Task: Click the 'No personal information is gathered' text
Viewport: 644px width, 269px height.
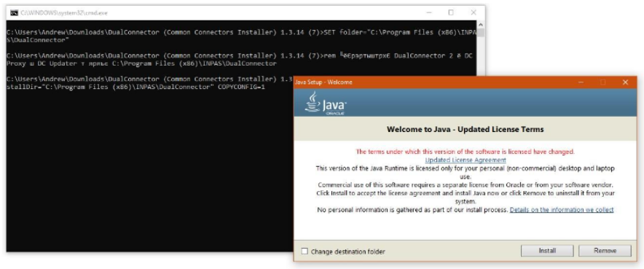Action: click(413, 209)
